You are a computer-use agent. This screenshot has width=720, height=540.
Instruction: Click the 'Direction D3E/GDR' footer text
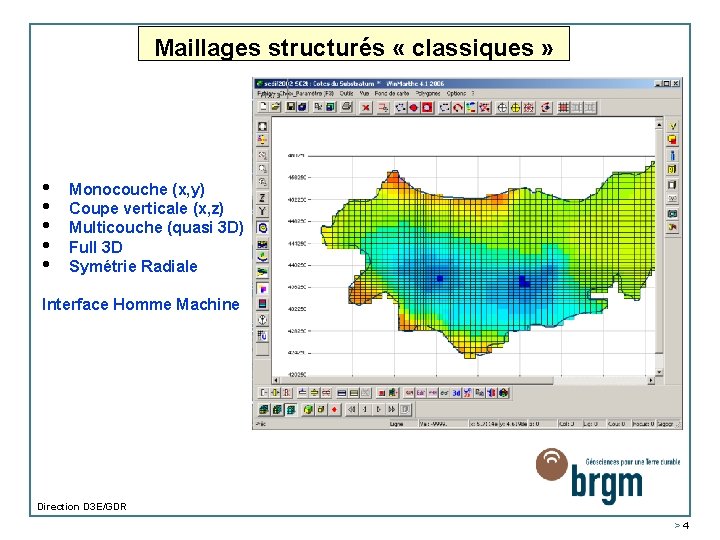(82, 506)
